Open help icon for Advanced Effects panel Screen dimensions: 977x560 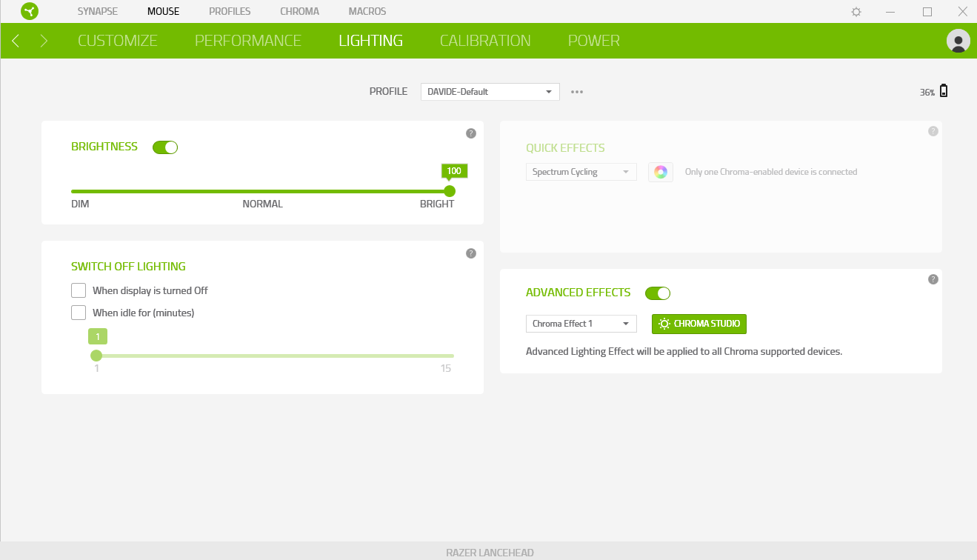point(933,279)
